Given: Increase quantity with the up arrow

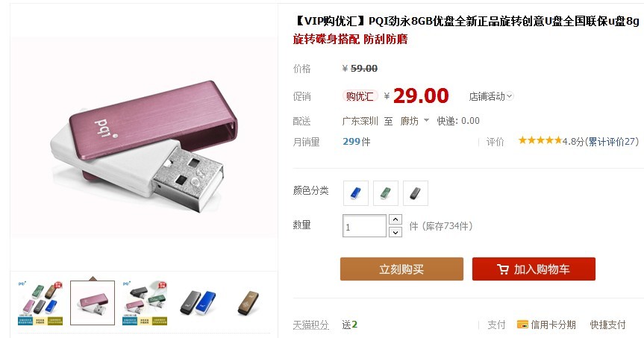Looking at the screenshot, I should point(395,219).
